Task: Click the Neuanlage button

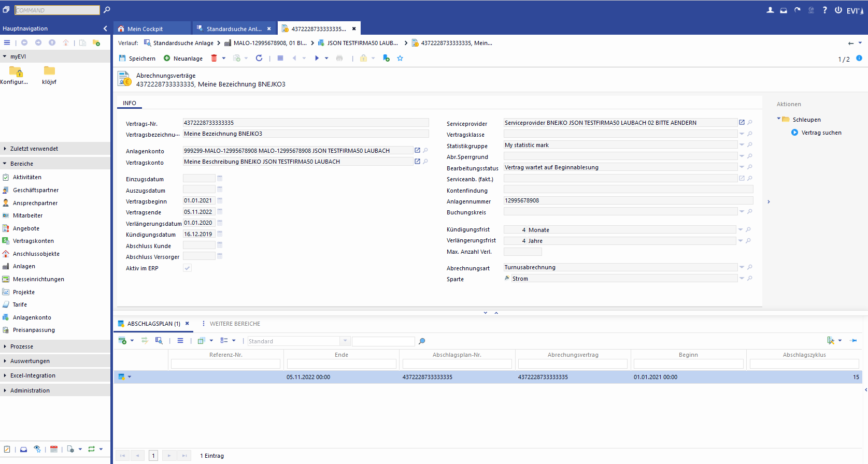Action: point(183,59)
